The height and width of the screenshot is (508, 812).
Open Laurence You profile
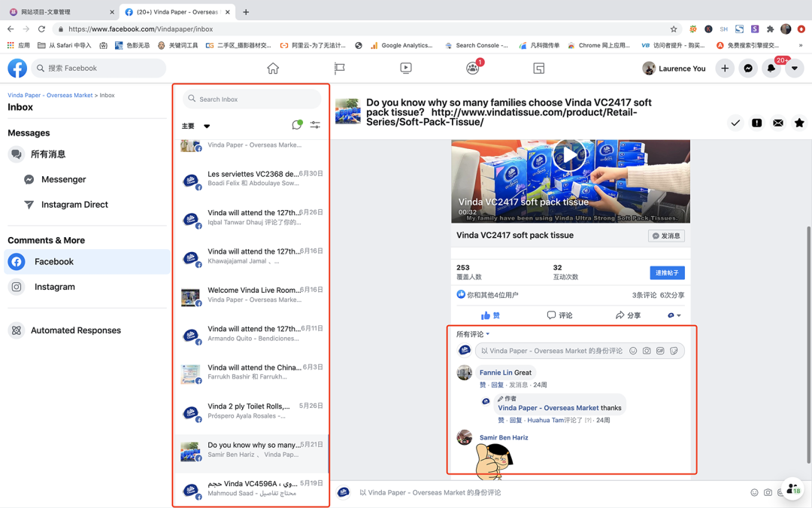click(x=674, y=68)
